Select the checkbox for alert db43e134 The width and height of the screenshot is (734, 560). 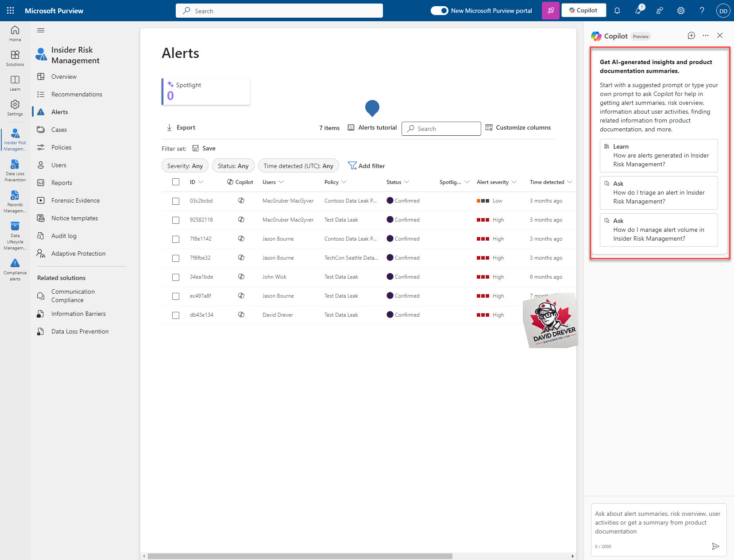(176, 315)
